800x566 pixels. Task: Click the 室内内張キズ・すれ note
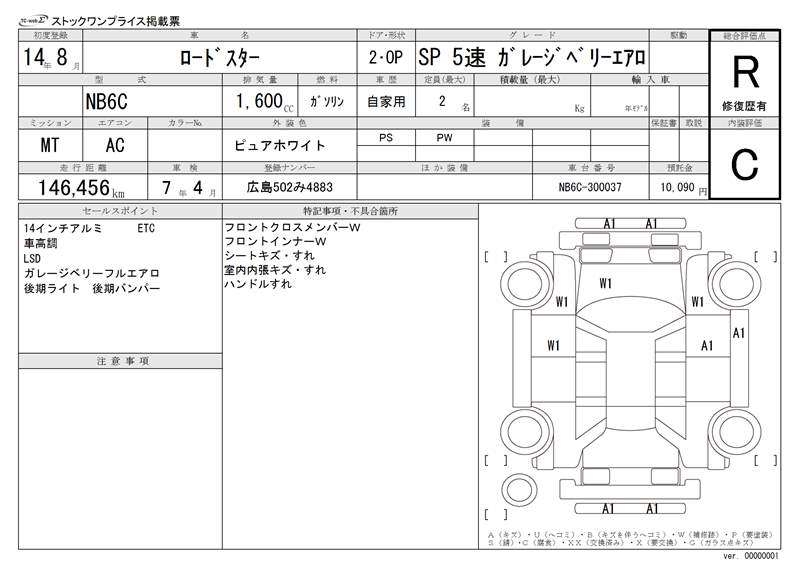275,269
